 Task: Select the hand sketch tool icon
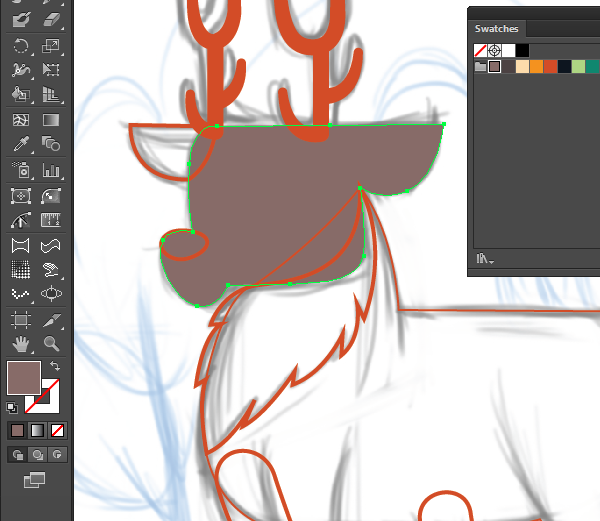pos(51,270)
